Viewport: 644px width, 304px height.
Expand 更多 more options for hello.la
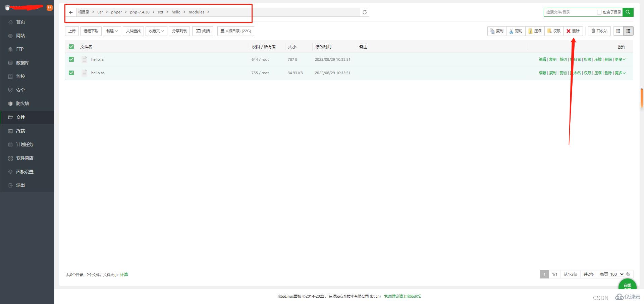click(x=620, y=59)
